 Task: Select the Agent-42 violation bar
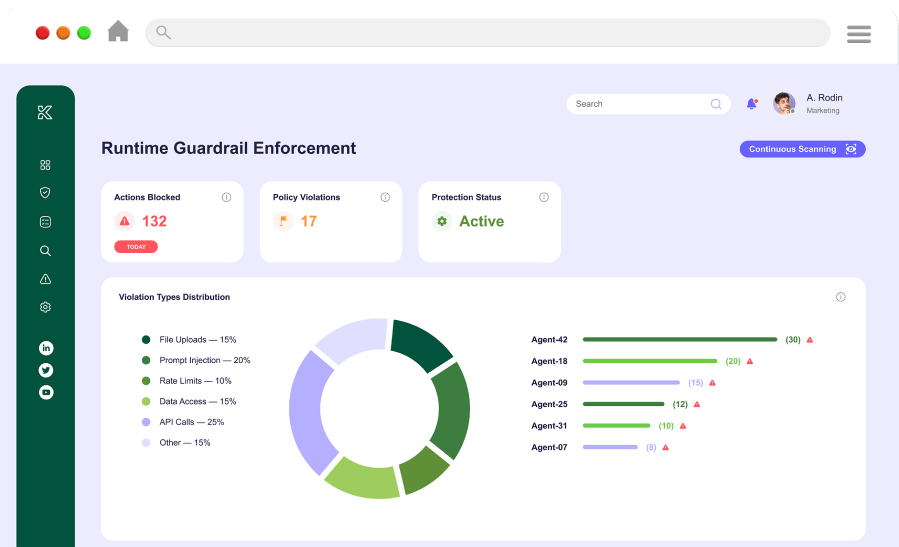679,340
